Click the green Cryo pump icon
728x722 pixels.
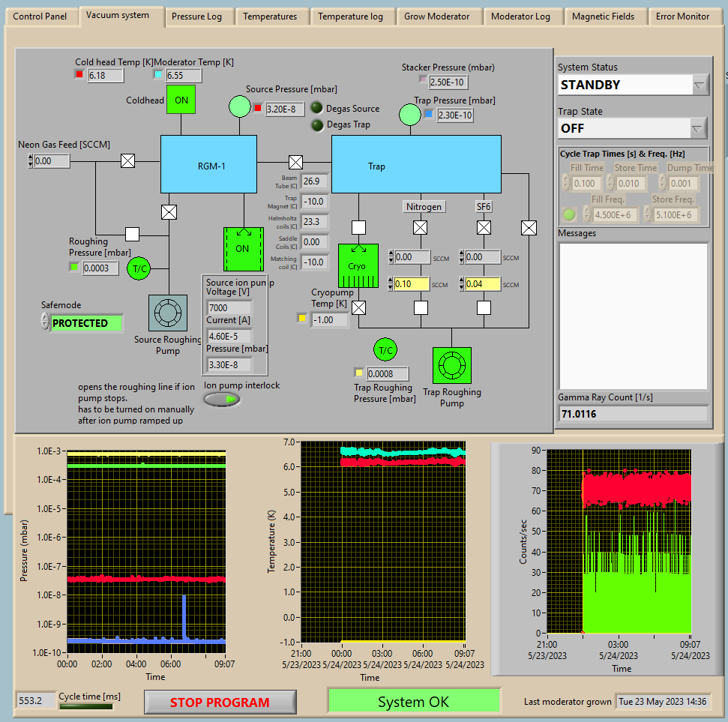pos(358,267)
